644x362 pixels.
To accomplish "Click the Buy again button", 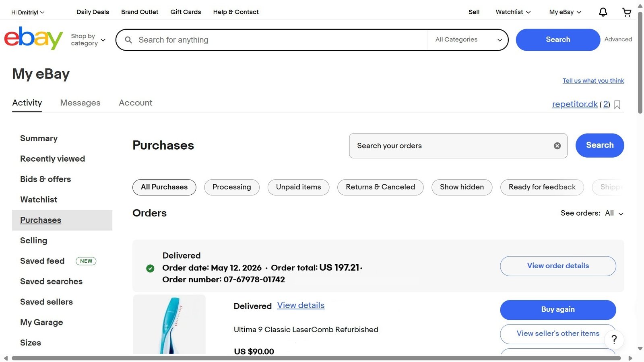I will point(558,310).
